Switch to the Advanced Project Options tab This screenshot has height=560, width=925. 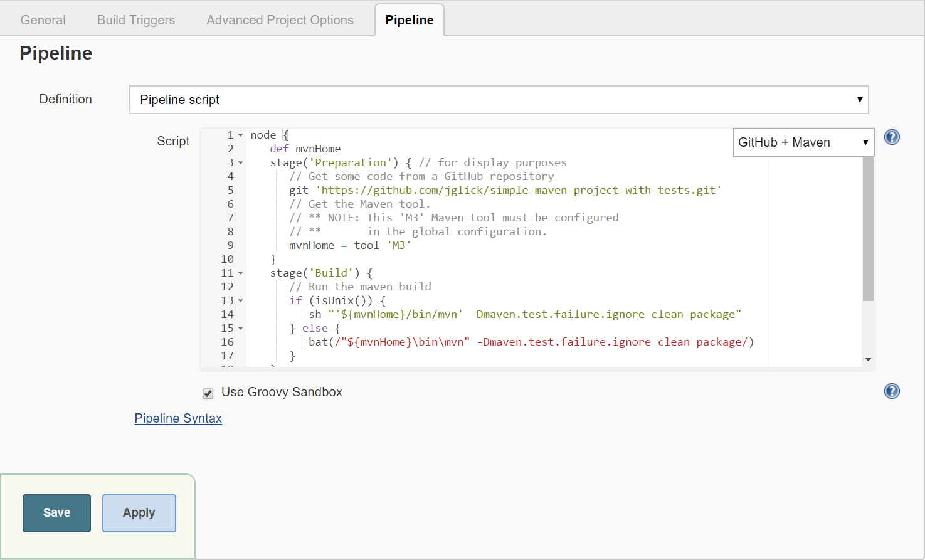click(x=280, y=20)
